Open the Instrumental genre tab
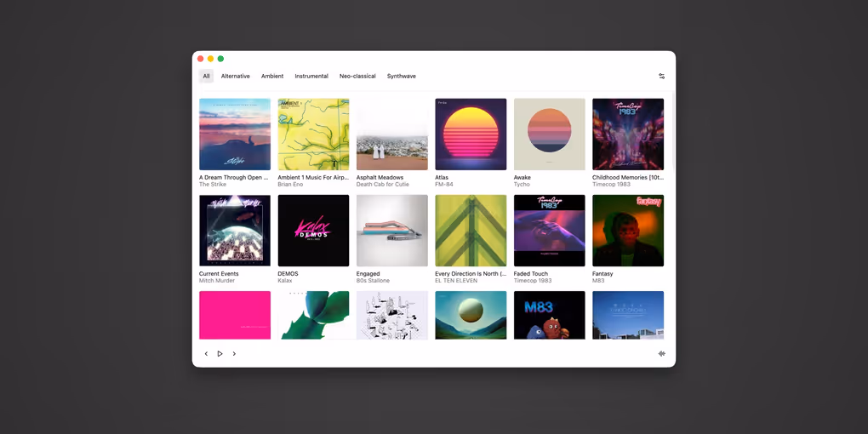Image resolution: width=868 pixels, height=434 pixels. click(x=311, y=77)
